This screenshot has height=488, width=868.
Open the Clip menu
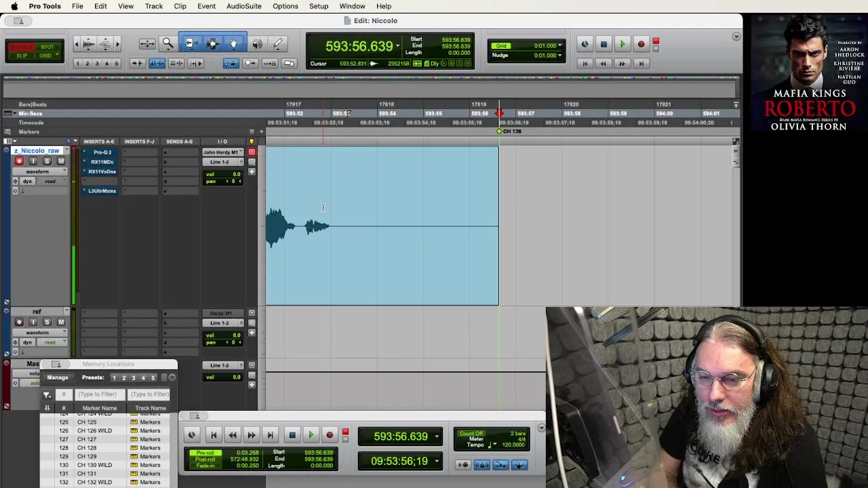pyautogui.click(x=180, y=6)
